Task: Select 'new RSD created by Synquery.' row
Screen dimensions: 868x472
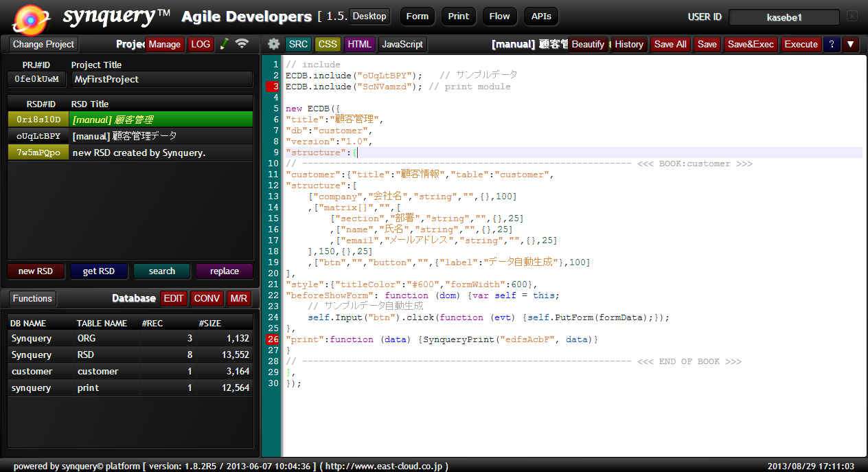Action: point(161,153)
